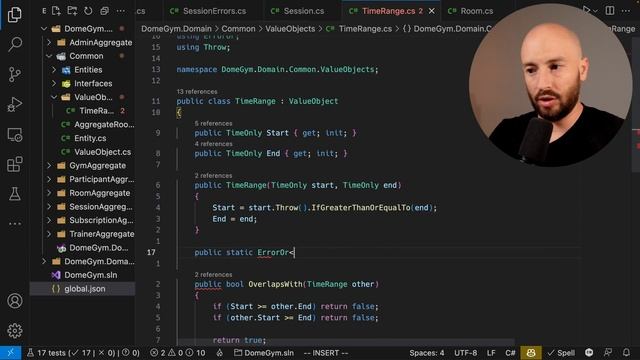The image size is (640, 360).
Task: Click the feedback icon in status bar
Action: 608,353
